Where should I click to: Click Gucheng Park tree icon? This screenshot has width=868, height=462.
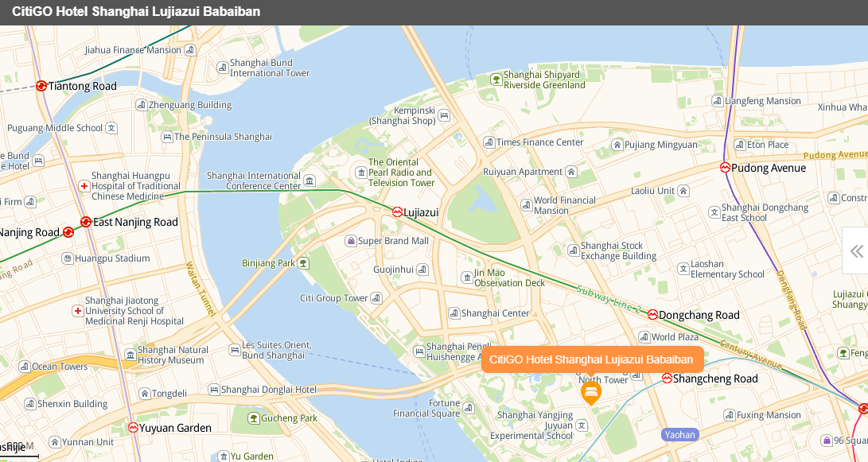(x=254, y=417)
